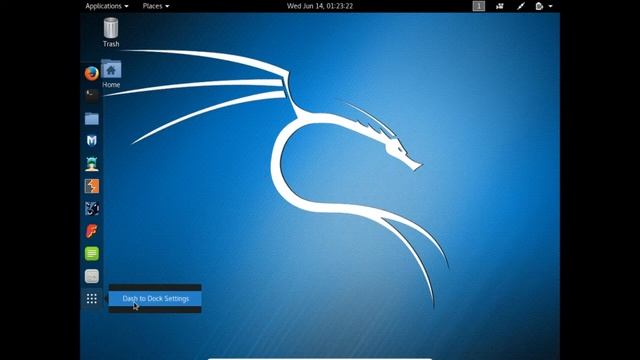Open Faraday red F dock icon
Image resolution: width=640 pixels, height=360 pixels.
click(x=92, y=231)
